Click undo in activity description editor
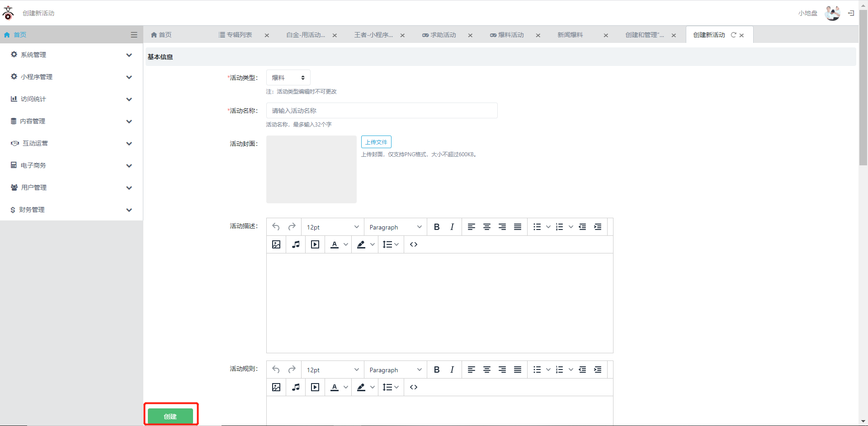Screen dimensions: 868x426 coord(276,227)
